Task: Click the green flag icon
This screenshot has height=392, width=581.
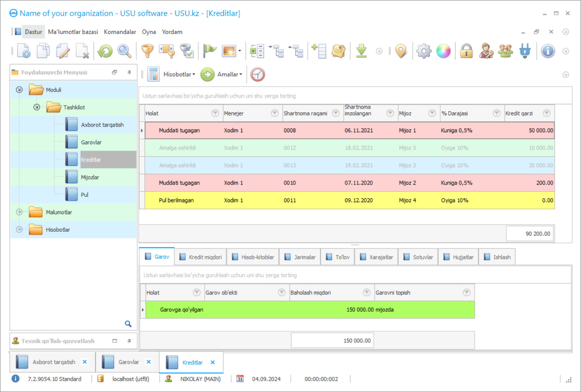Action: (x=210, y=51)
